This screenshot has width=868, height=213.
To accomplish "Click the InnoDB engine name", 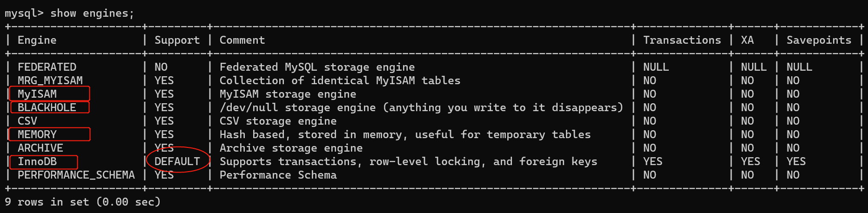I will tap(37, 162).
